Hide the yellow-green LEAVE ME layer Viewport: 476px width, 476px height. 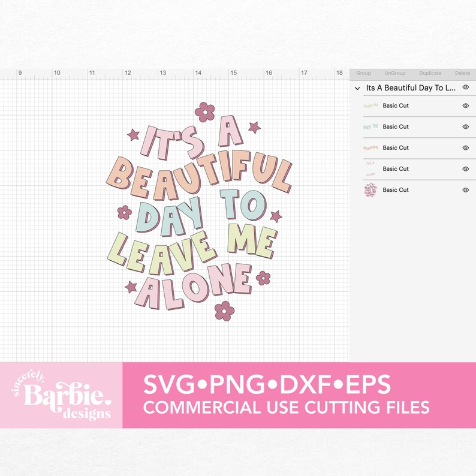465,106
